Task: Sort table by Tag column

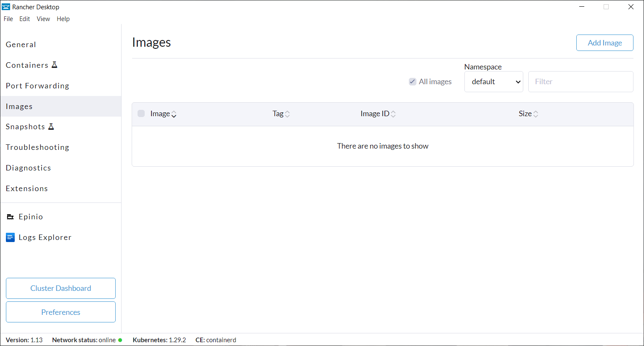Action: [281, 114]
